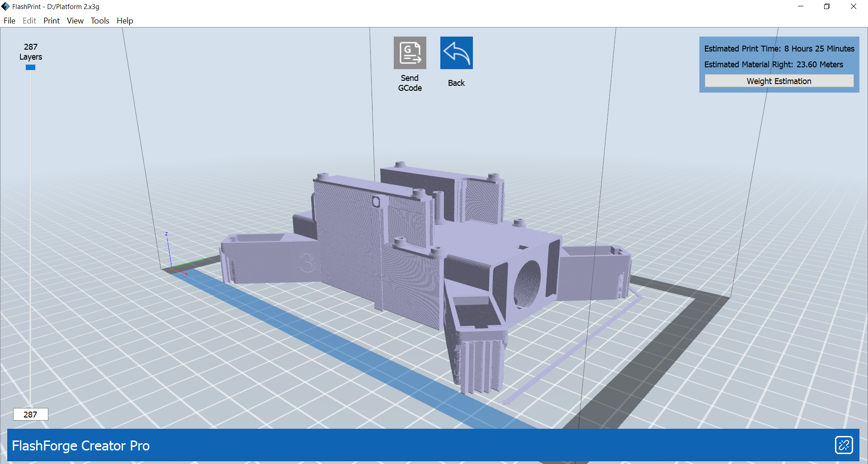The width and height of the screenshot is (868, 464).
Task: Click the blue layer slider handle
Action: (x=30, y=67)
